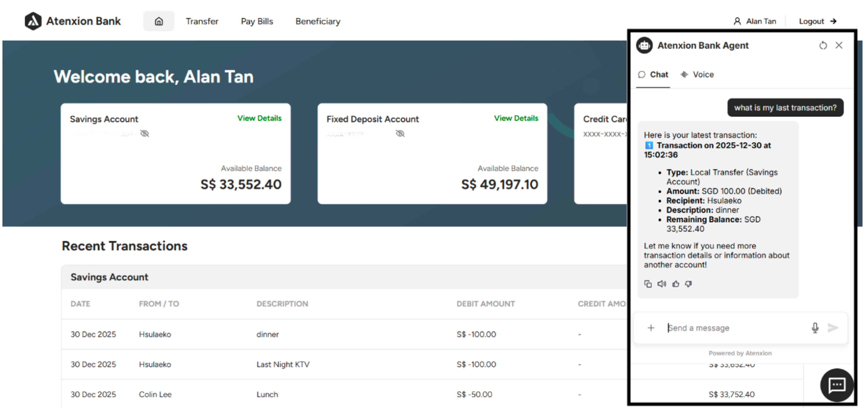
Task: Play the response aloud with speaker icon
Action: point(661,284)
